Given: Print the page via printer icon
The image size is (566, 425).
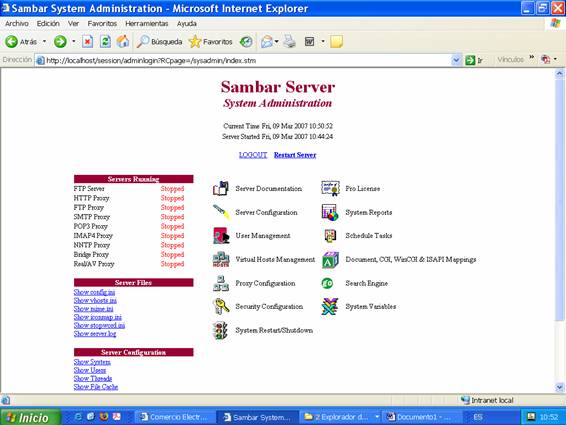Looking at the screenshot, I should click(289, 42).
